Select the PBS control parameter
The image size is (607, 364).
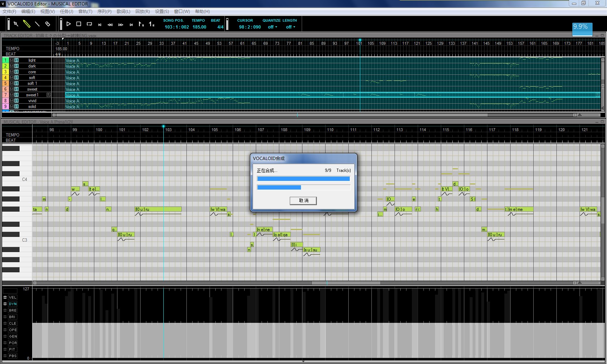13,356
